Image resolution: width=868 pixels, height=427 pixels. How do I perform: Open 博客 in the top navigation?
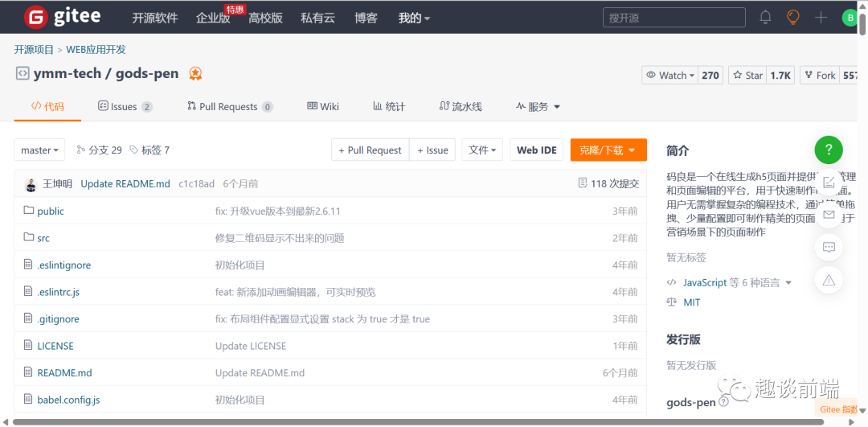[366, 18]
